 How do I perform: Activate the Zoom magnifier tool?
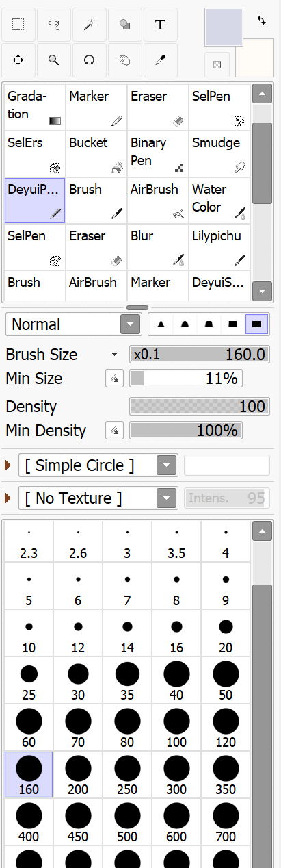pos(54,60)
